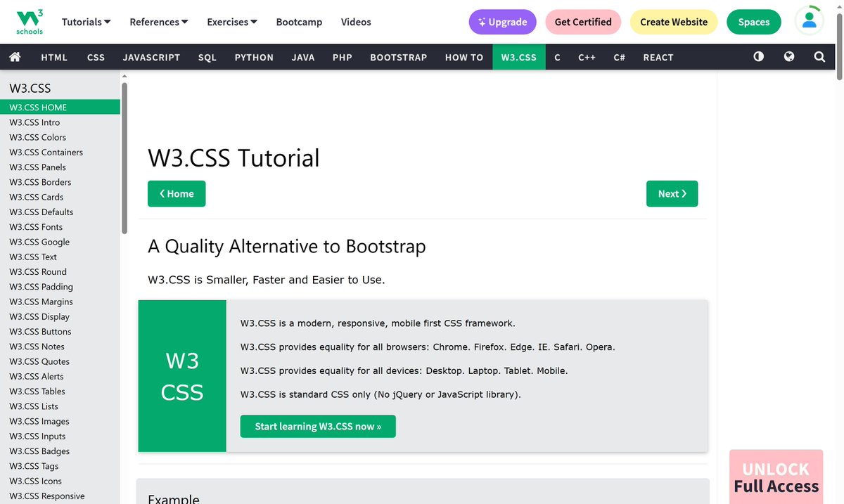
Task: Select C in the topic bar
Action: pos(557,57)
